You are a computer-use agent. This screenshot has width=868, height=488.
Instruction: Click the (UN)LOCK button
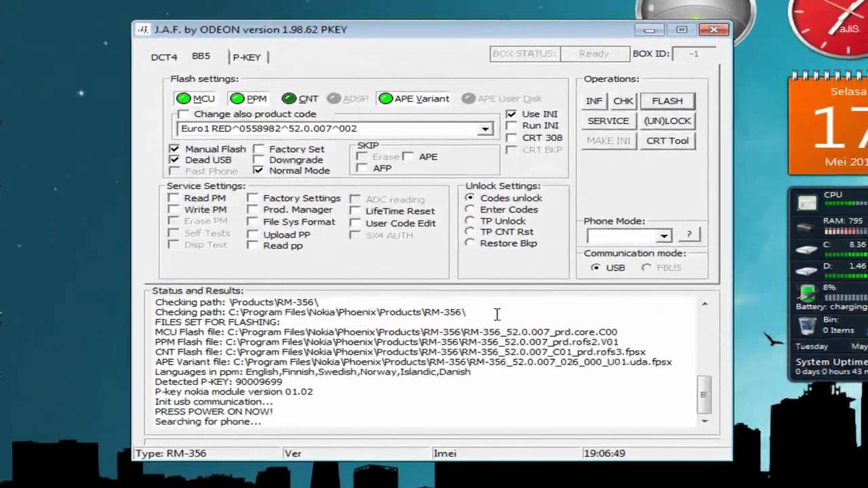point(667,121)
